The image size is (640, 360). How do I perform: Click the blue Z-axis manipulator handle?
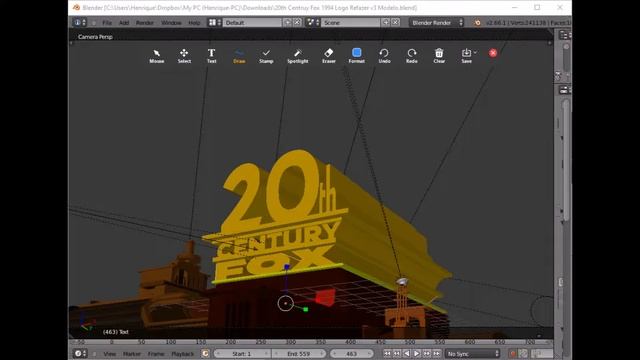287,267
